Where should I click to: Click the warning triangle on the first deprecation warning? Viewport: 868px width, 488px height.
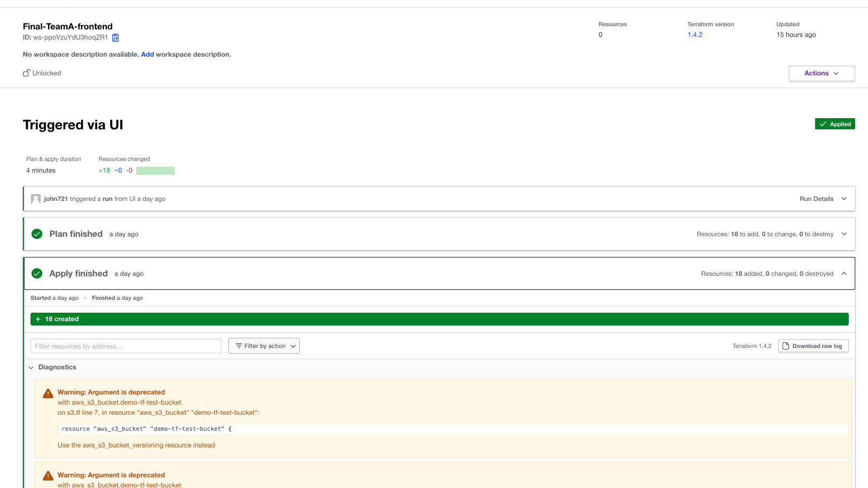coord(48,393)
